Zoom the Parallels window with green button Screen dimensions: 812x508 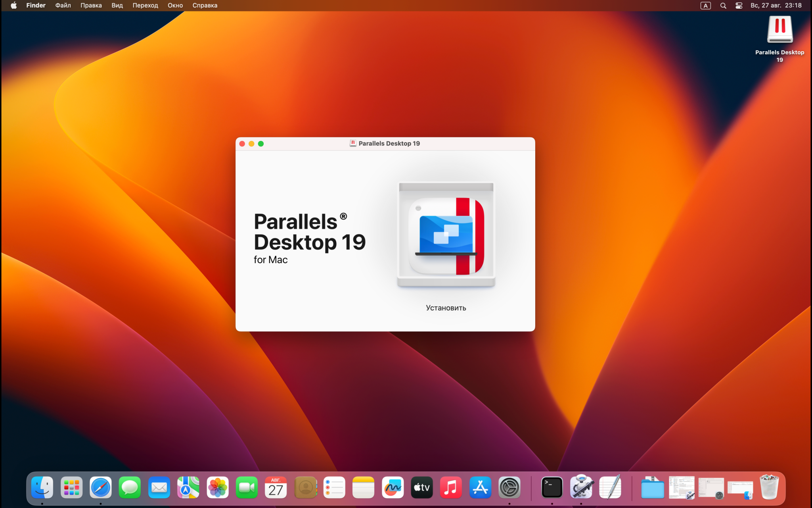click(x=261, y=144)
